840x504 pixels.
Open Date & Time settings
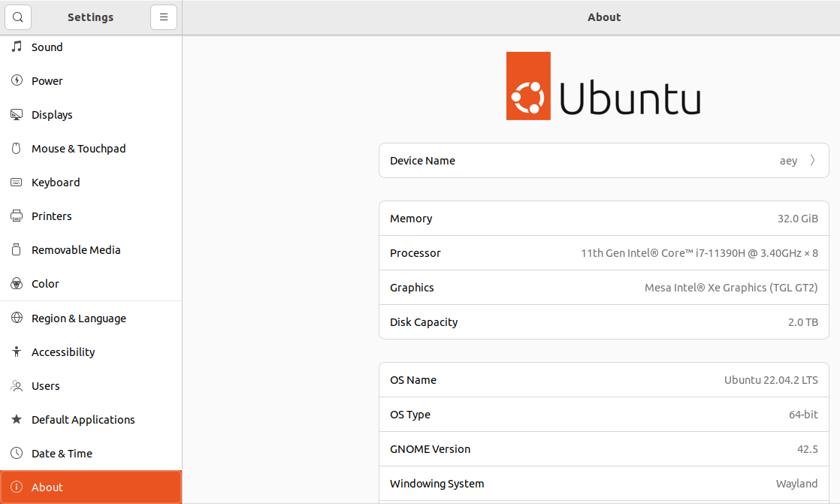(91, 453)
